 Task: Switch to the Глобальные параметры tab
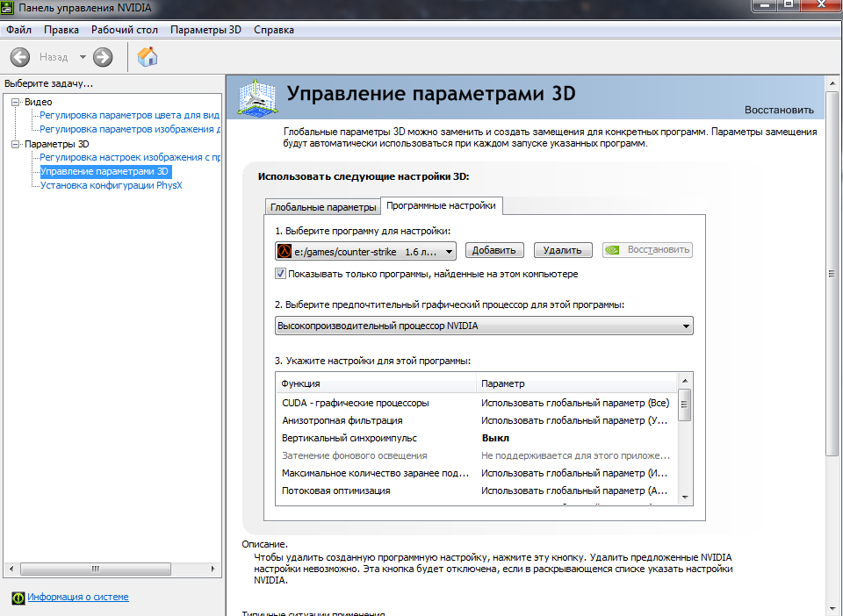point(323,207)
